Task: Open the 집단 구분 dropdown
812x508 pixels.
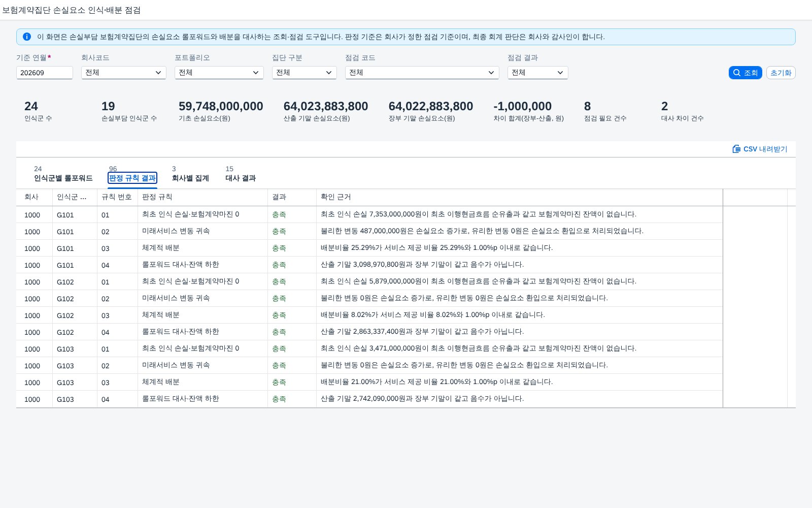Action: (x=304, y=73)
